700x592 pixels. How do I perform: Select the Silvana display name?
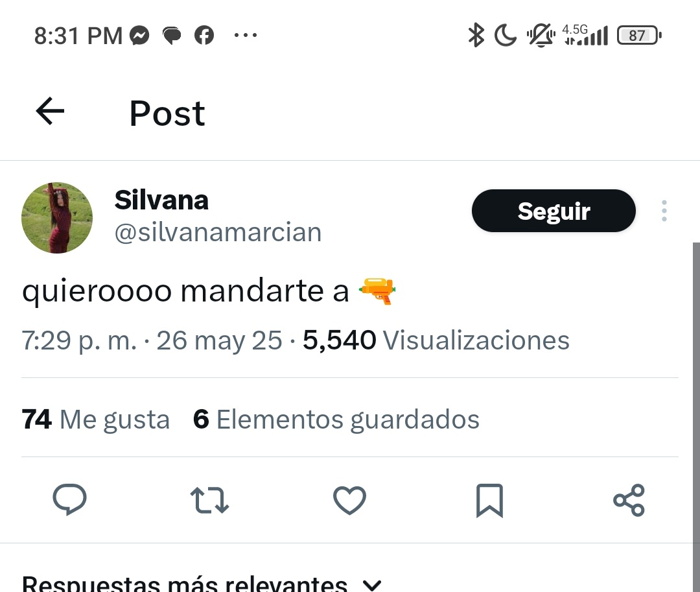tap(161, 200)
